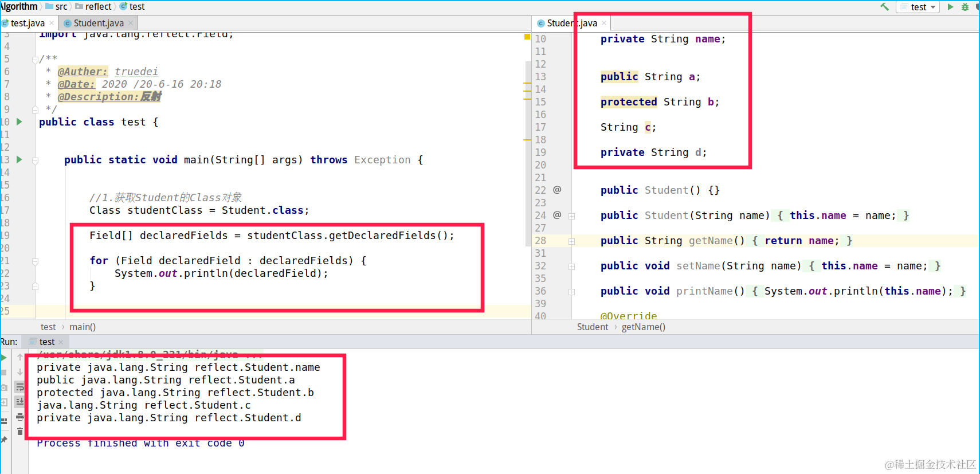The image size is (980, 474).
Task: Click the restore layout icon in Run panel
Action: [4, 421]
